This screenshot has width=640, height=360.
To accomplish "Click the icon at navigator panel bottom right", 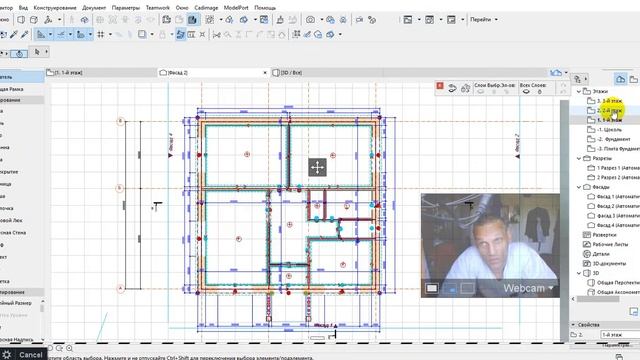I will (633, 312).
